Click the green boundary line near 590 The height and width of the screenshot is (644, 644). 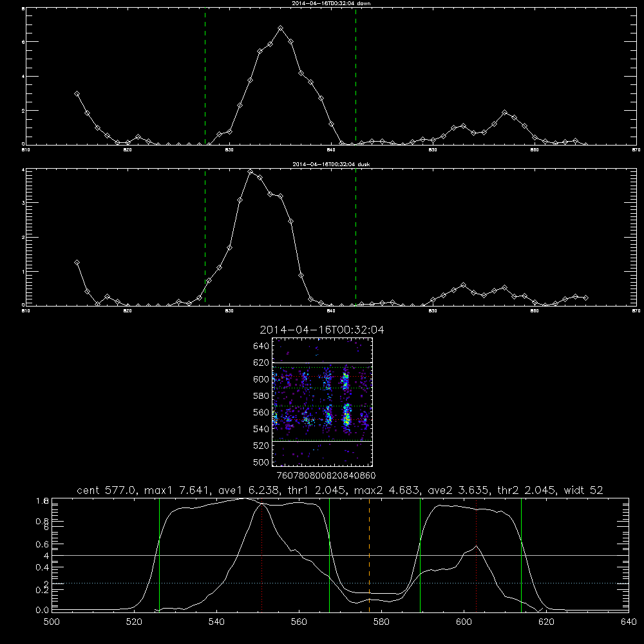pos(420,554)
